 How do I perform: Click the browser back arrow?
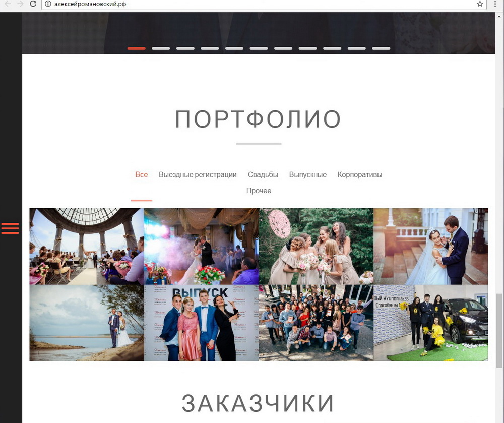8,4
